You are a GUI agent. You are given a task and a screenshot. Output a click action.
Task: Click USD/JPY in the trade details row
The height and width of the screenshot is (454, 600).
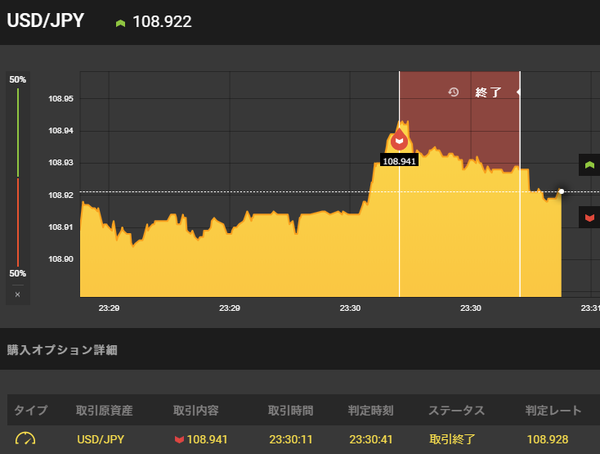(x=101, y=439)
